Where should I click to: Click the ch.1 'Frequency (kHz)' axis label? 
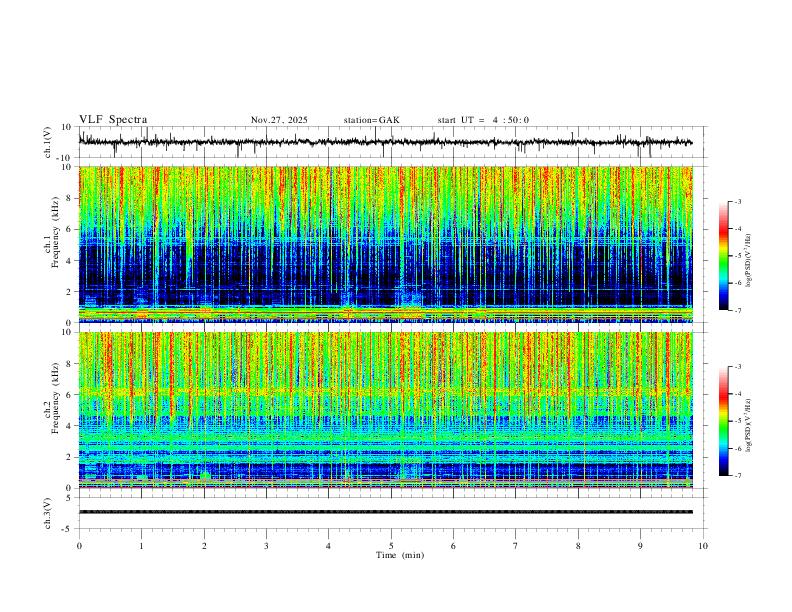(54, 233)
